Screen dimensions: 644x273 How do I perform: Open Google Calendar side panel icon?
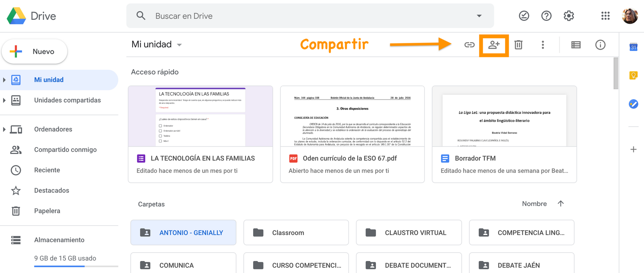coord(633,47)
